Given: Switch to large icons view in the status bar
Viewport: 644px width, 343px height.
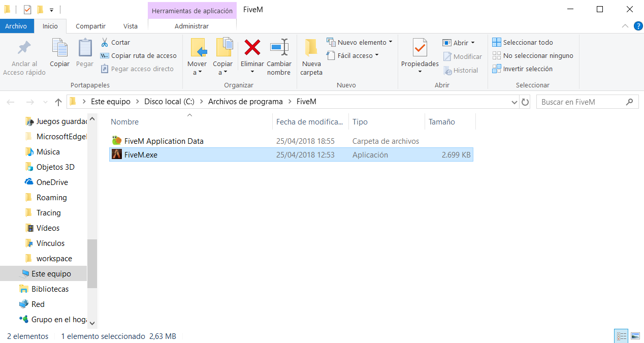Looking at the screenshot, I should pos(635,336).
